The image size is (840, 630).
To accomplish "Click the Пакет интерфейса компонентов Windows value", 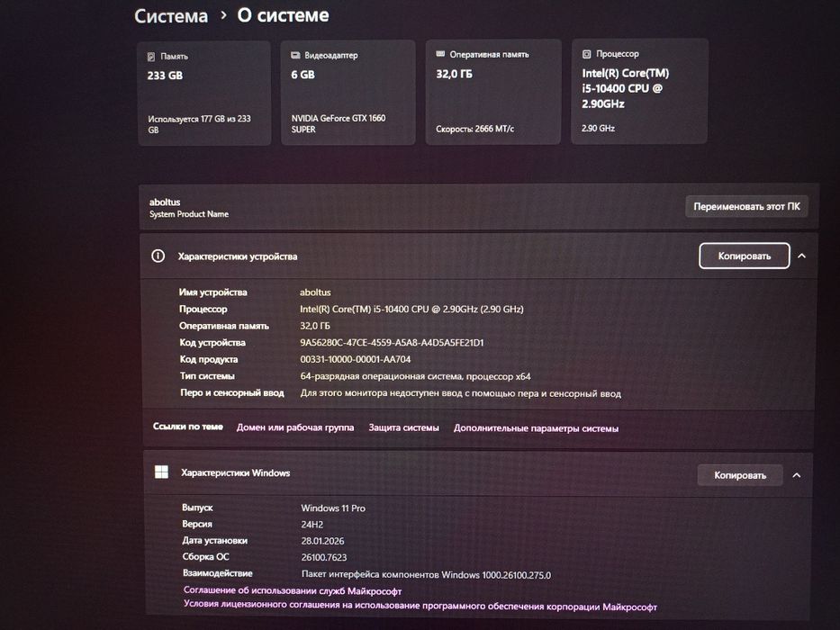I will click(426, 574).
